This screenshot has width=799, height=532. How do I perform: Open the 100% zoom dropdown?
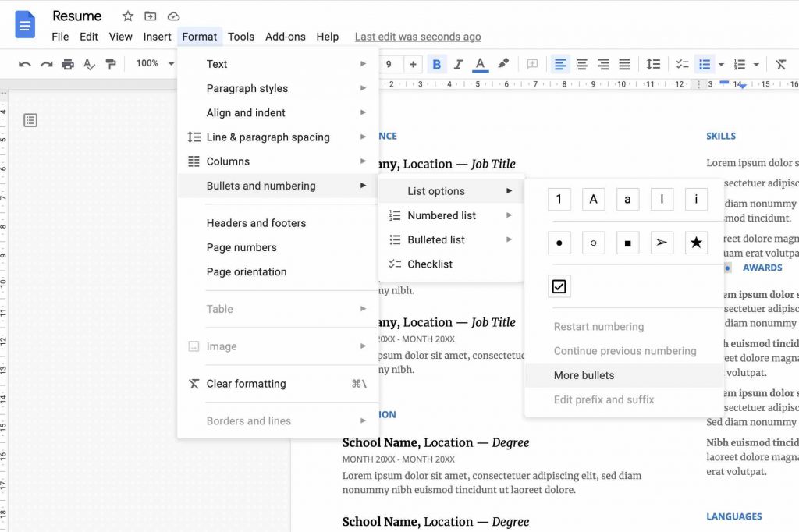(x=155, y=63)
